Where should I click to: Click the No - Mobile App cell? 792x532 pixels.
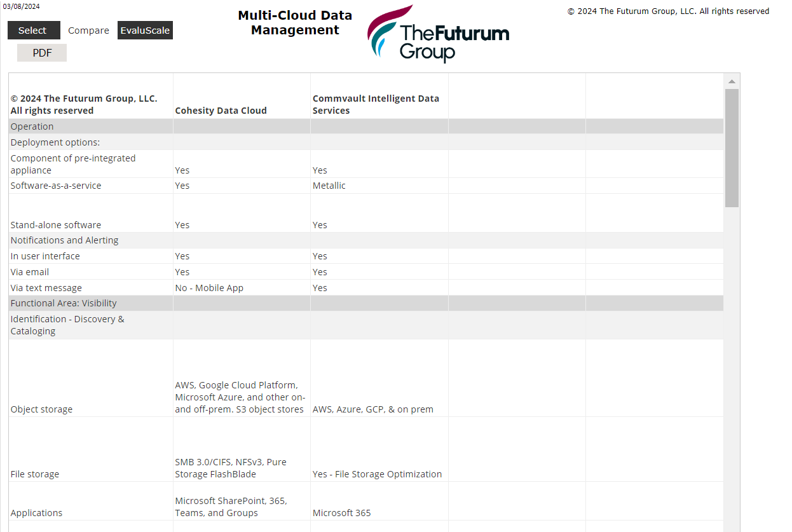(x=209, y=287)
